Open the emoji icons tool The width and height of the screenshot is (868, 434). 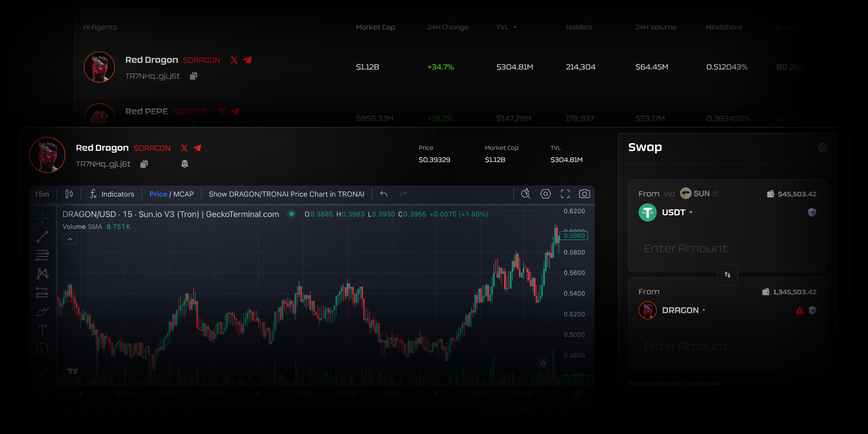[x=42, y=348]
